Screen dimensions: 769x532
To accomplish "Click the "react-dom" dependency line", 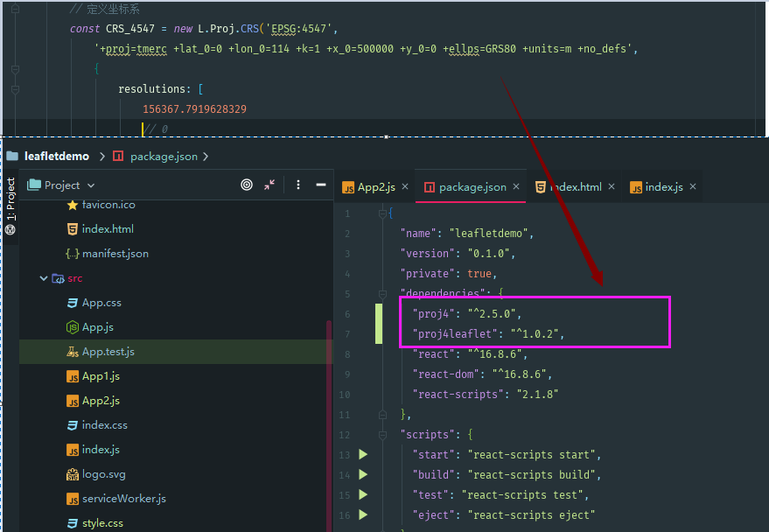I will click(x=483, y=374).
